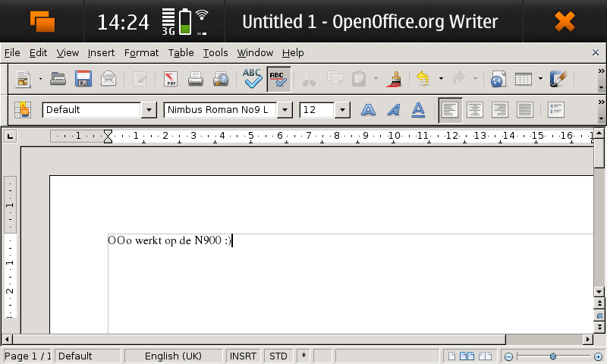Select single page view layout icon
This screenshot has width=607, height=364.
click(451, 356)
